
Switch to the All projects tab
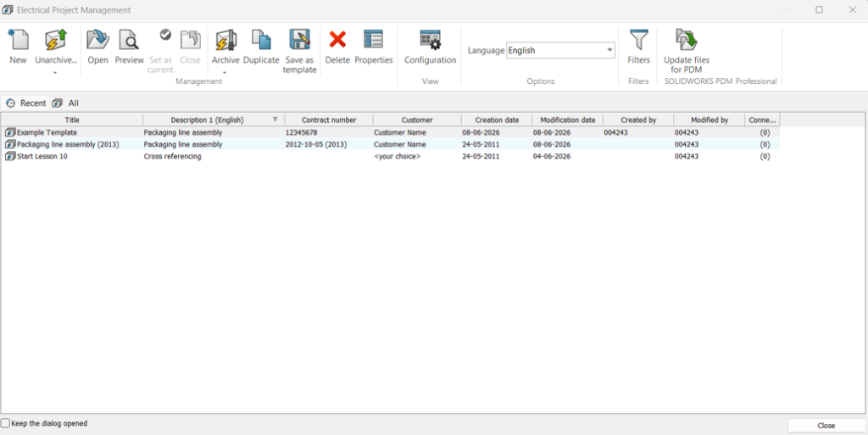(66, 103)
